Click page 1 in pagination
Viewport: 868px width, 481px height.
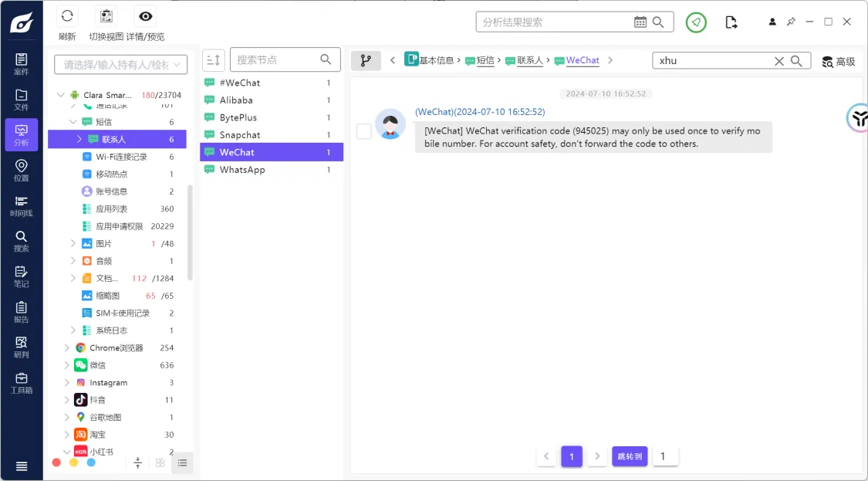click(572, 456)
